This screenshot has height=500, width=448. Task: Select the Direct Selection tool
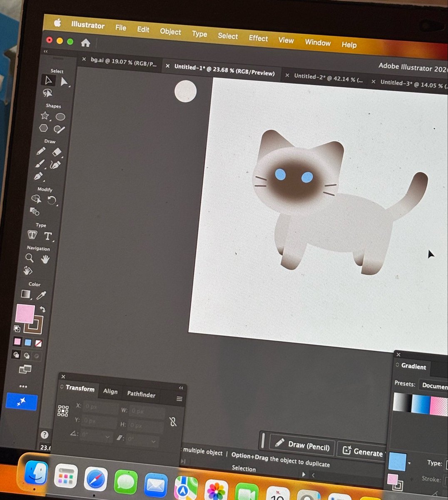(64, 82)
